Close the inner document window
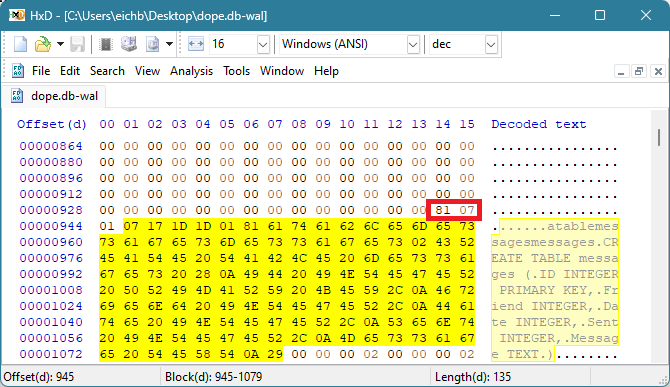Image resolution: width=670 pixels, height=387 pixels. click(658, 71)
